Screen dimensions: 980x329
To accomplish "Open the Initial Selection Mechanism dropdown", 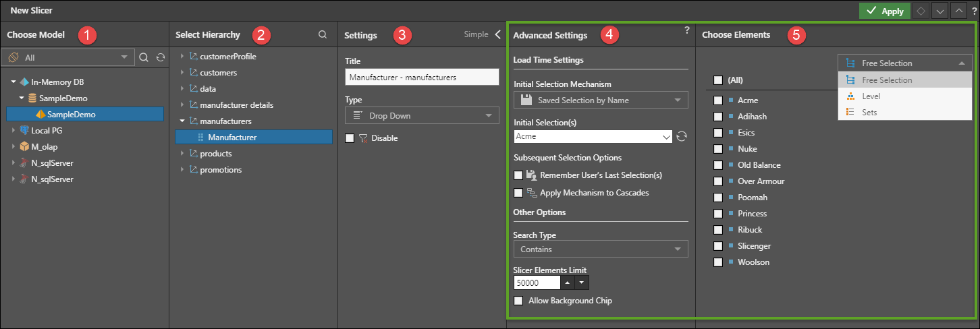I will click(601, 100).
